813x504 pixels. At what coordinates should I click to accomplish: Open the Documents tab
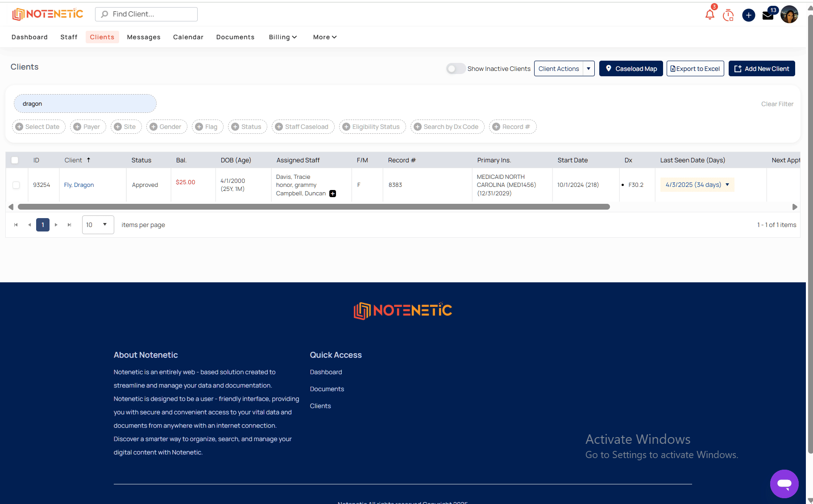(x=235, y=37)
